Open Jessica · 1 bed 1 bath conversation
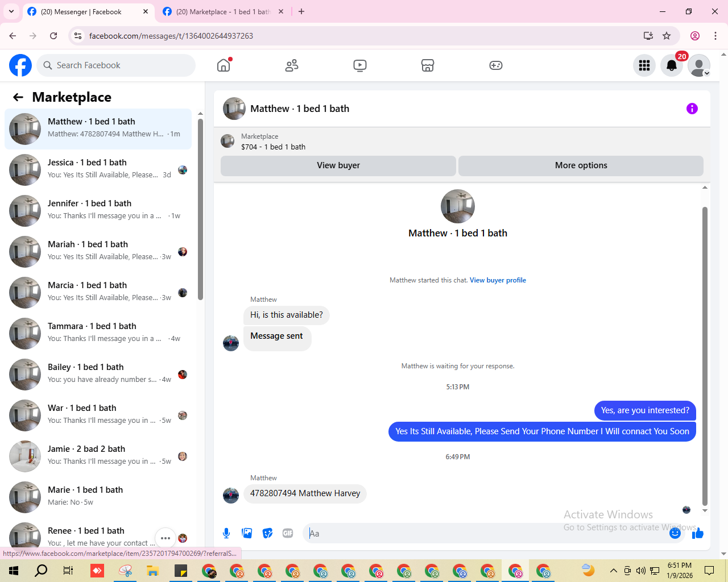This screenshot has height=582, width=728. pos(98,170)
